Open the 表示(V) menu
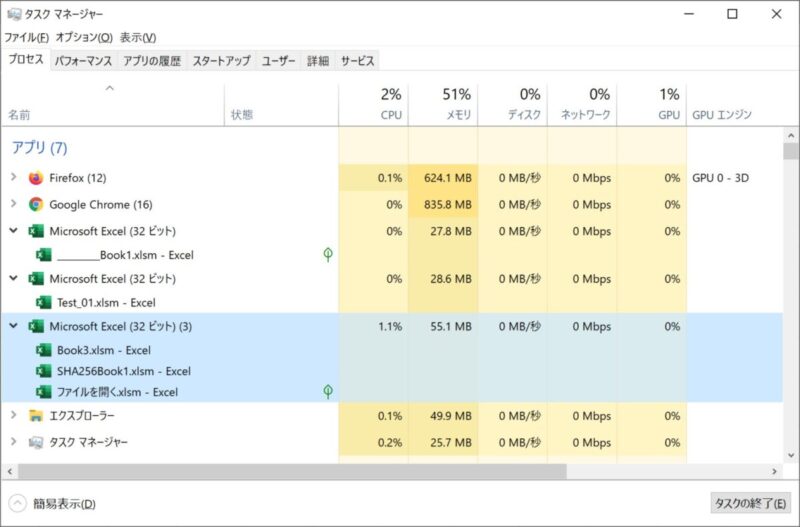This screenshot has height=527, width=800. 138,37
